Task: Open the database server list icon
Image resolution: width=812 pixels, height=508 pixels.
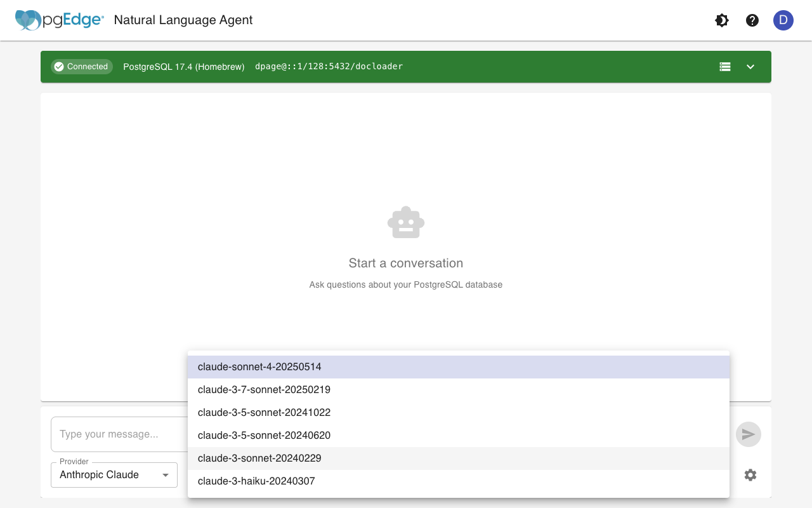Action: (x=725, y=67)
